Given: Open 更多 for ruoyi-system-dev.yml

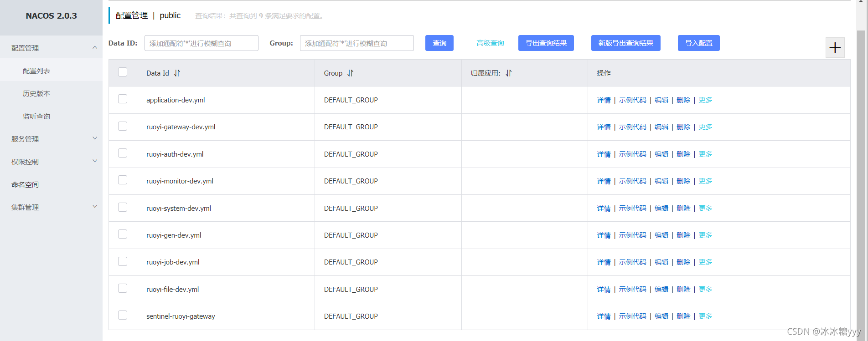Looking at the screenshot, I should pyautogui.click(x=705, y=209).
